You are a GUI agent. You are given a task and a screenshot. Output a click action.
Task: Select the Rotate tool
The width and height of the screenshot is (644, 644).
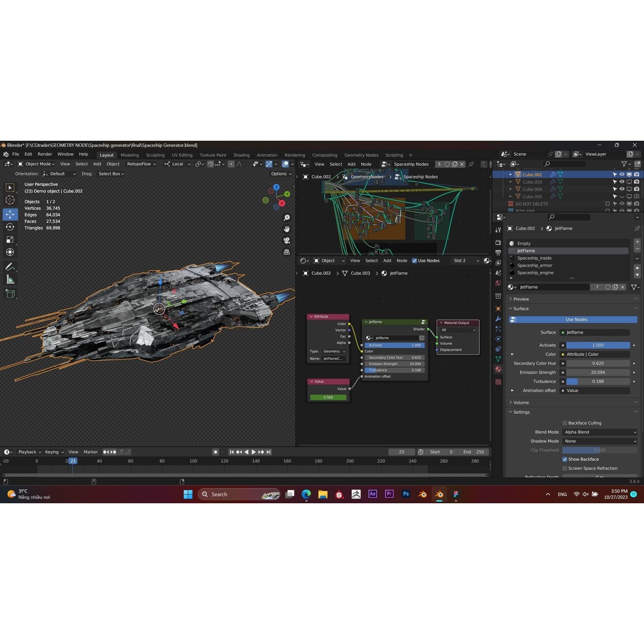point(10,227)
